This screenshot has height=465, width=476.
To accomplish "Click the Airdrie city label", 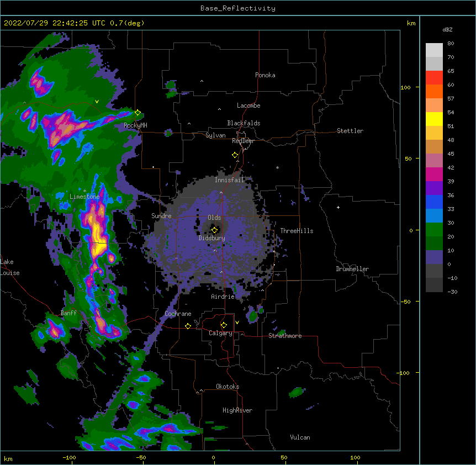I will (223, 297).
